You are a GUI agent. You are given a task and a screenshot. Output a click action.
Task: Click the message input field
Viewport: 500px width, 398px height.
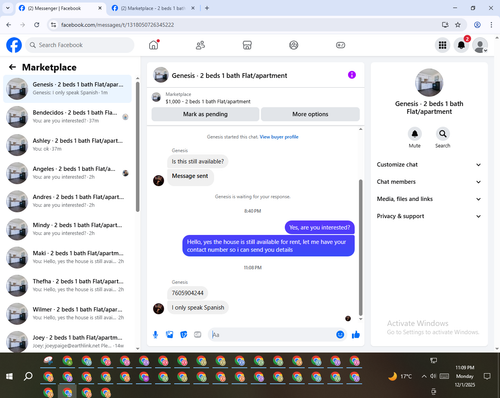pos(272,334)
